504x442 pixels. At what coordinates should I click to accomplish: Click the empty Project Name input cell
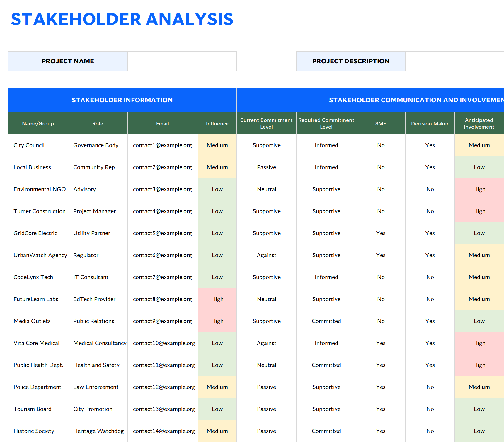pyautogui.click(x=182, y=61)
